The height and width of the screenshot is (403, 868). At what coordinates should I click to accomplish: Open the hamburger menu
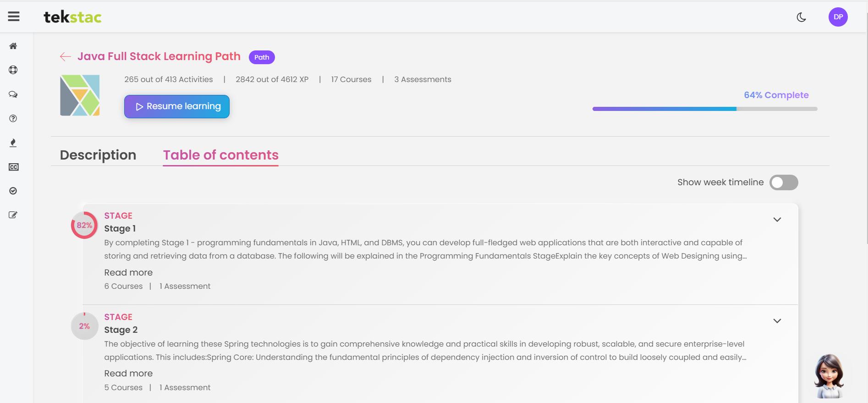pyautogui.click(x=14, y=17)
